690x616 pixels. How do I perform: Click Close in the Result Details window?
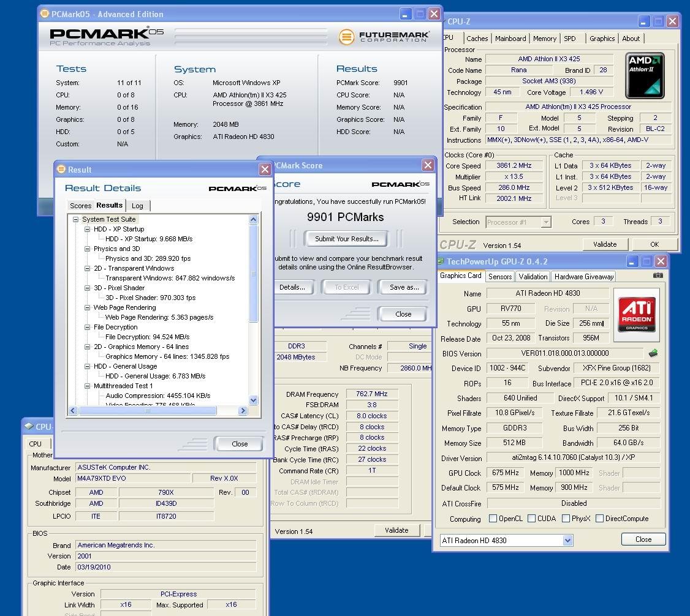[240, 444]
